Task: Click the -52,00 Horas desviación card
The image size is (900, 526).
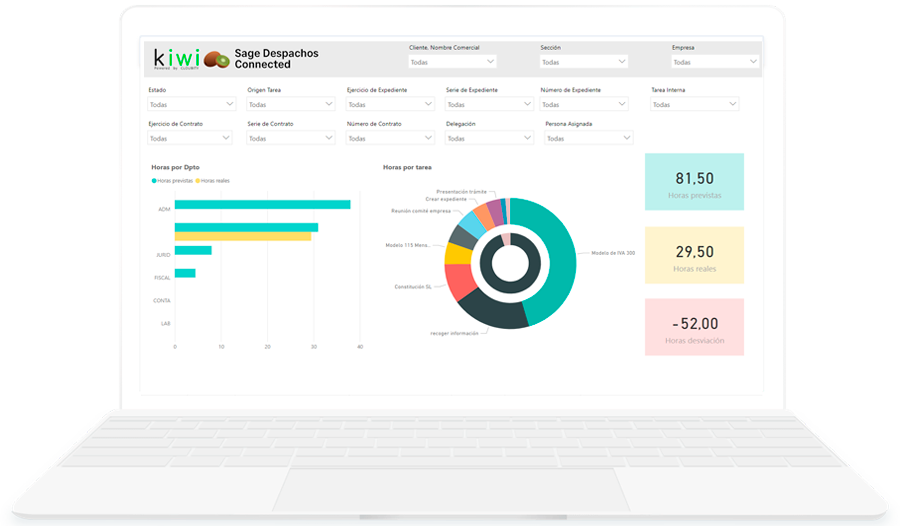Action: coord(694,328)
